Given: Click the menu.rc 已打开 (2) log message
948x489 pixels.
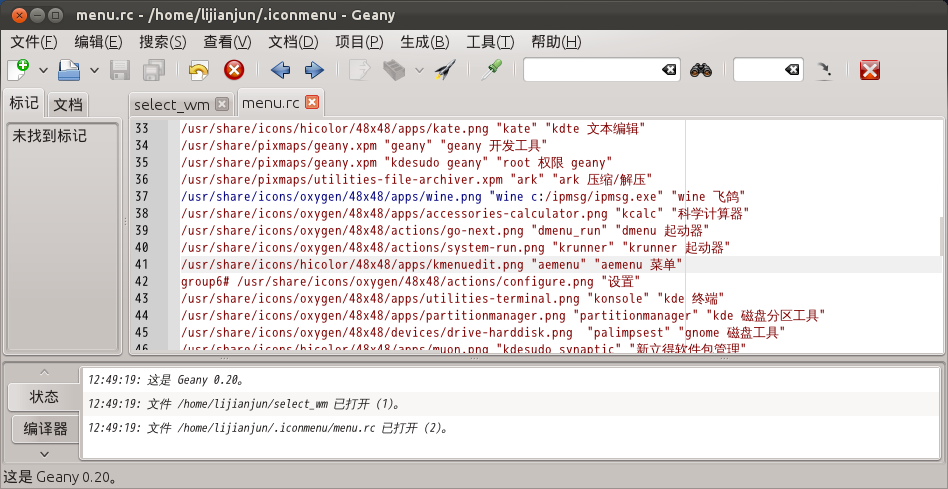Looking at the screenshot, I should click(268, 428).
